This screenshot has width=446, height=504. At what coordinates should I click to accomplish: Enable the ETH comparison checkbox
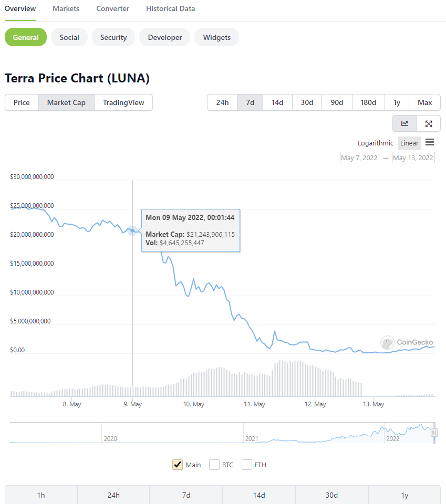pos(247,465)
